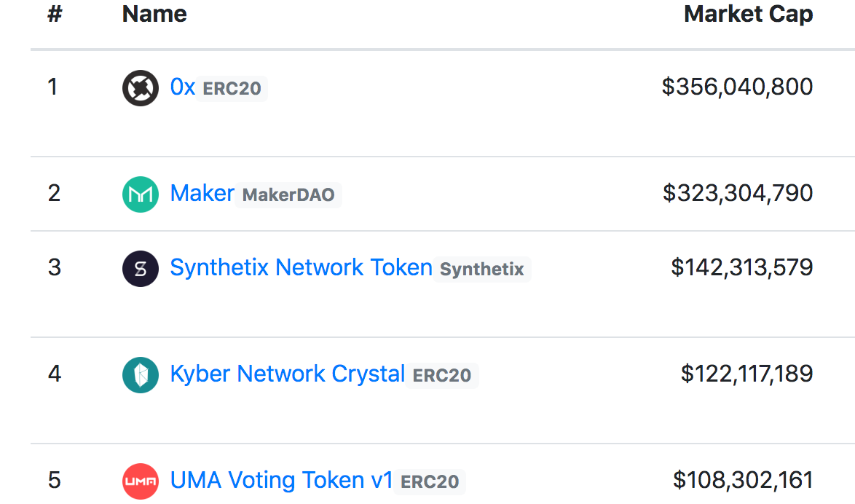The height and width of the screenshot is (504, 855).
Task: Select the $356,040,800 market cap value
Action: click(737, 87)
